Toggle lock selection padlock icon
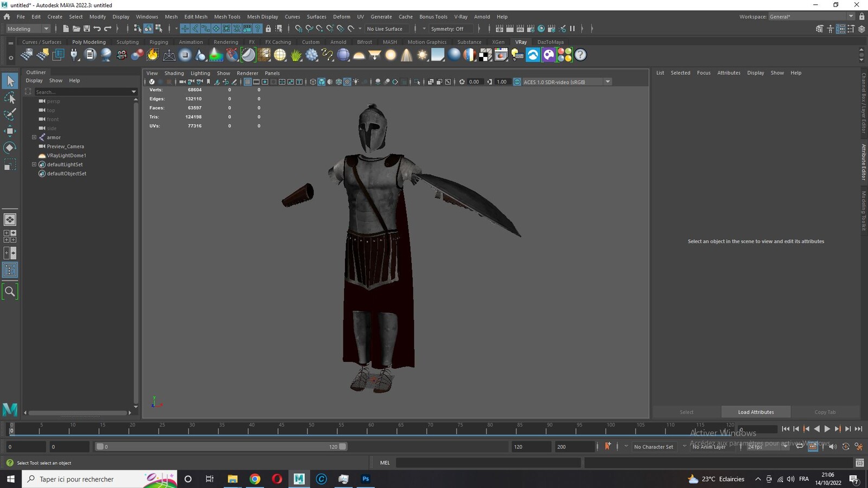Screen dimensions: 868x488 click(x=268, y=29)
